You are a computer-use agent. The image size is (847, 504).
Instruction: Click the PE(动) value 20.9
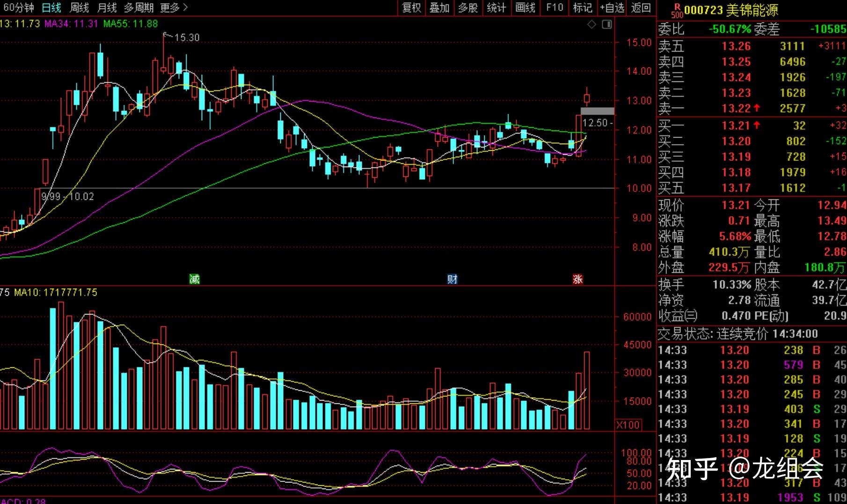coord(835,316)
